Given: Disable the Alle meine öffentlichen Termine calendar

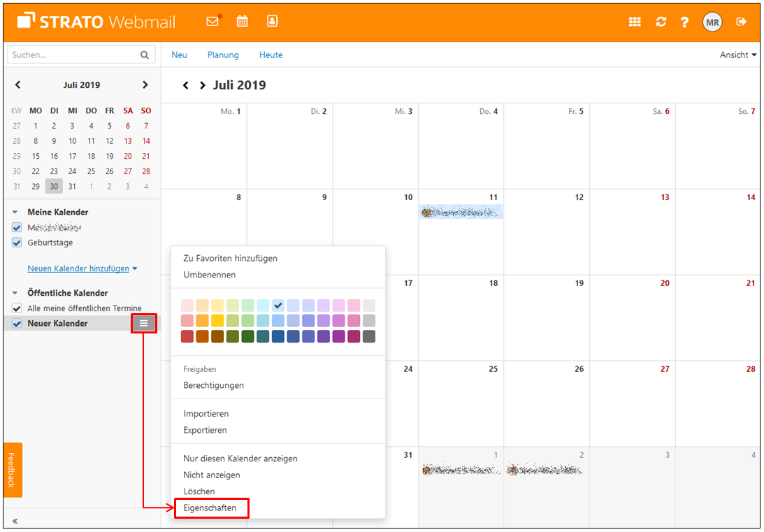Looking at the screenshot, I should coord(15,308).
